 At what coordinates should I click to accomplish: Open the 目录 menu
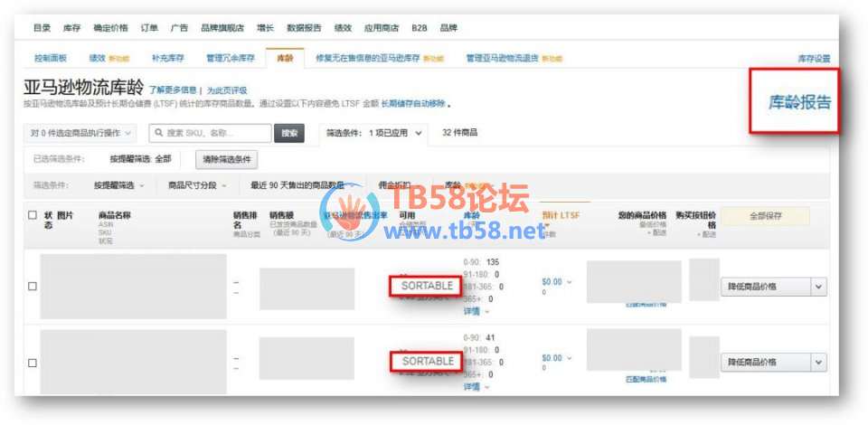click(x=42, y=28)
